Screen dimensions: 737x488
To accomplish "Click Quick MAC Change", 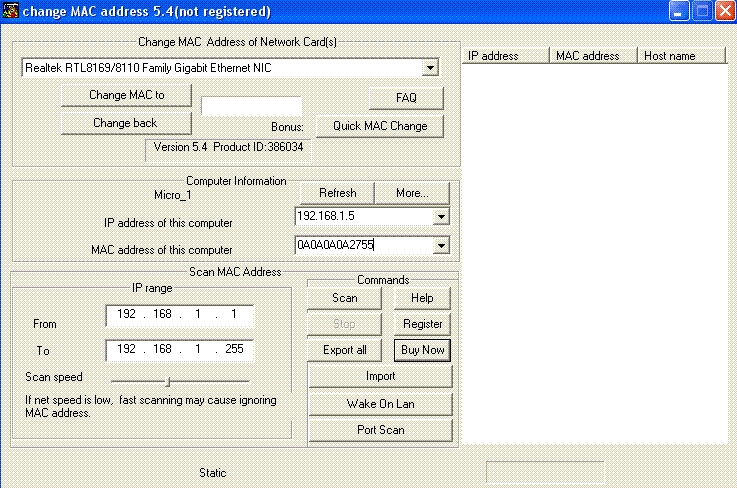I will pyautogui.click(x=380, y=126).
